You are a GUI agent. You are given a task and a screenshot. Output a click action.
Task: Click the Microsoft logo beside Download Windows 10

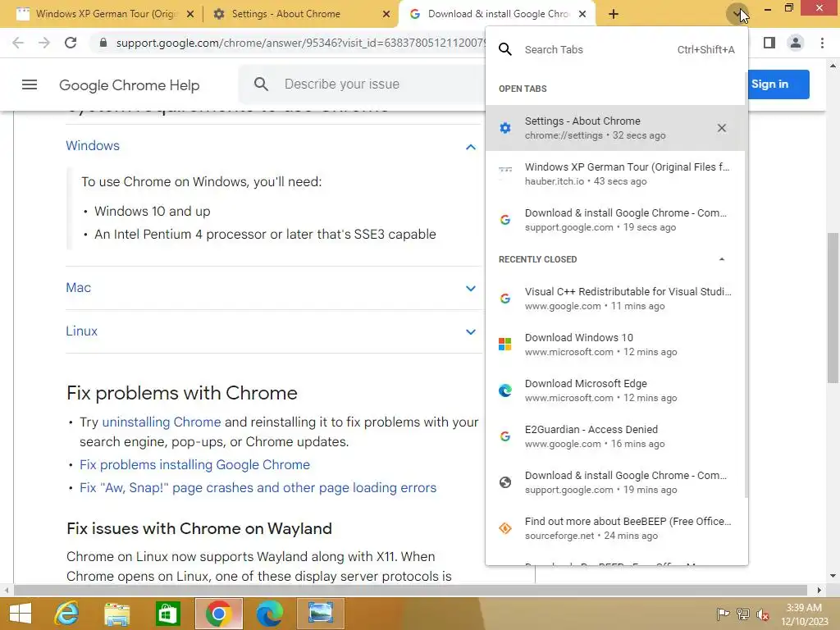(x=505, y=344)
